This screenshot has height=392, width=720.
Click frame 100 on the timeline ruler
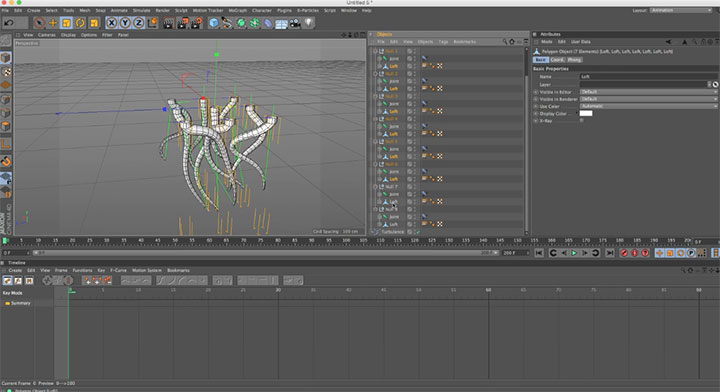click(346, 241)
